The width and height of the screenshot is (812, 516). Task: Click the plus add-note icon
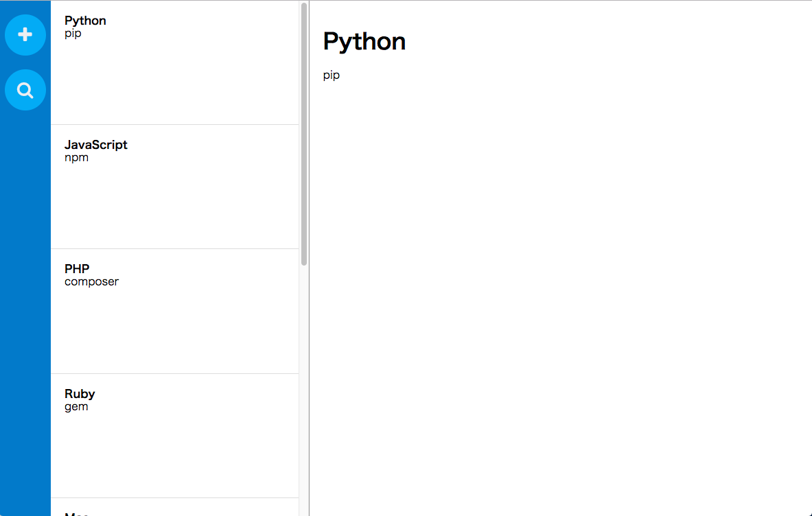[x=25, y=35]
